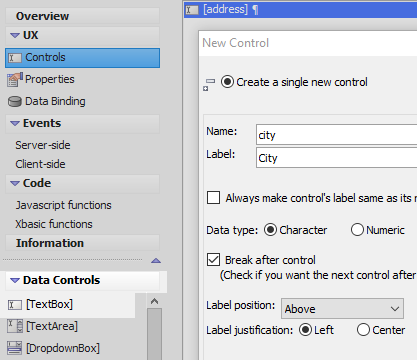
Task: Click the Data Controls scrollbar thumb
Action: 154,334
